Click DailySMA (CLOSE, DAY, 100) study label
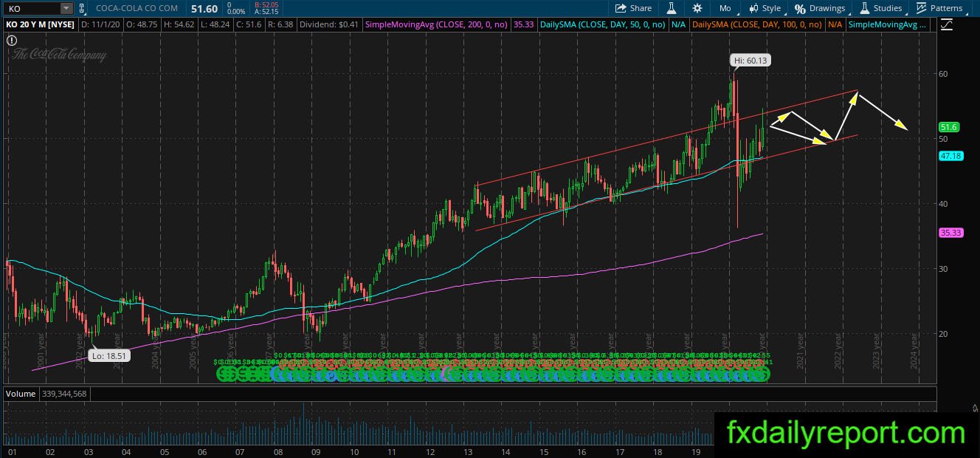 [758, 25]
